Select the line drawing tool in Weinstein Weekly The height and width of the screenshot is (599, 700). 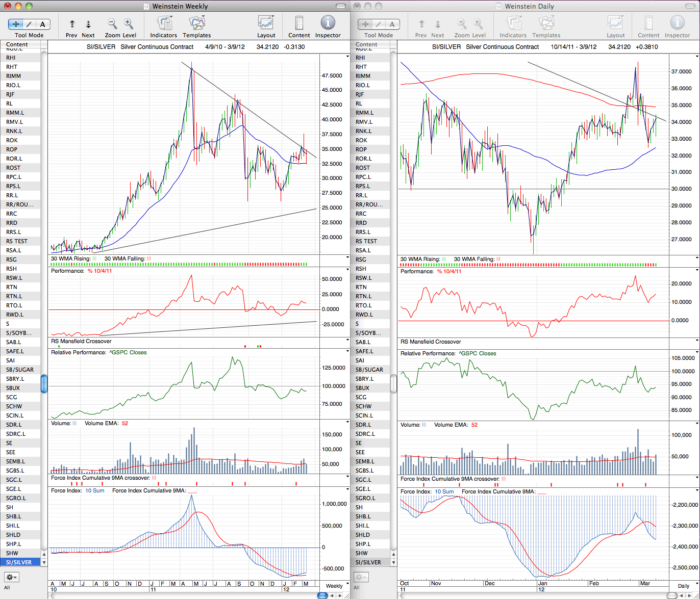[29, 24]
